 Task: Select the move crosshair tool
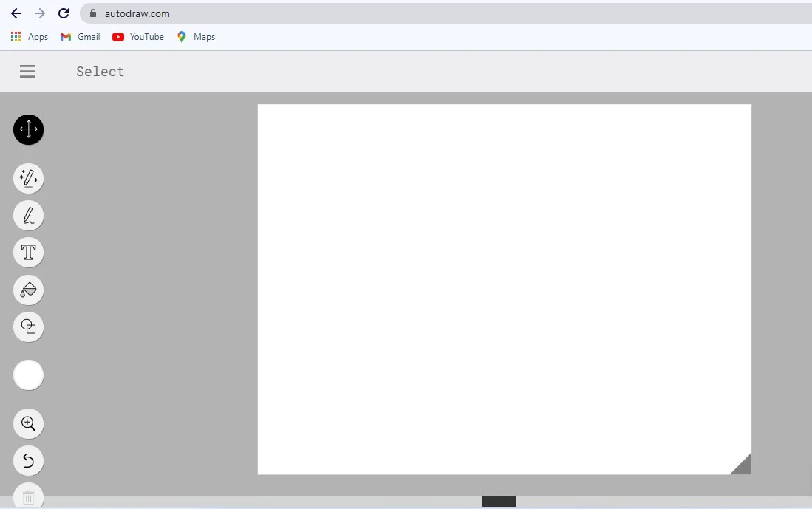(28, 129)
